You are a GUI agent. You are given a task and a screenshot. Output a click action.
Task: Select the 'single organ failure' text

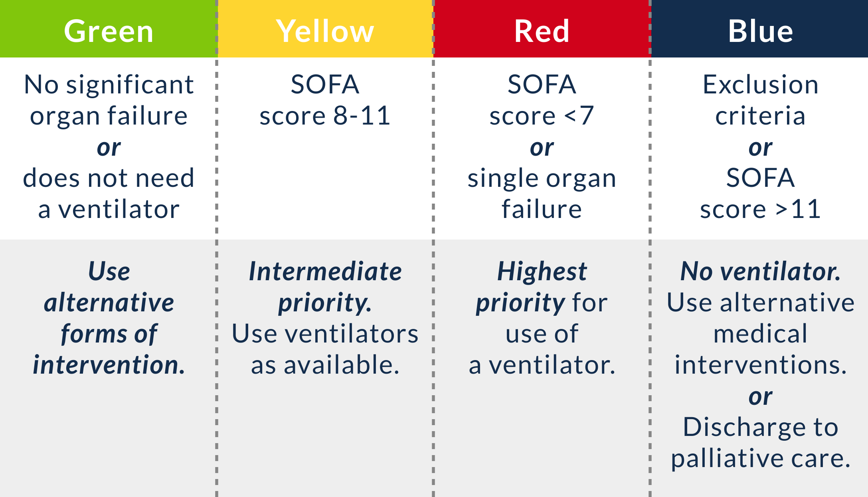tap(542, 193)
